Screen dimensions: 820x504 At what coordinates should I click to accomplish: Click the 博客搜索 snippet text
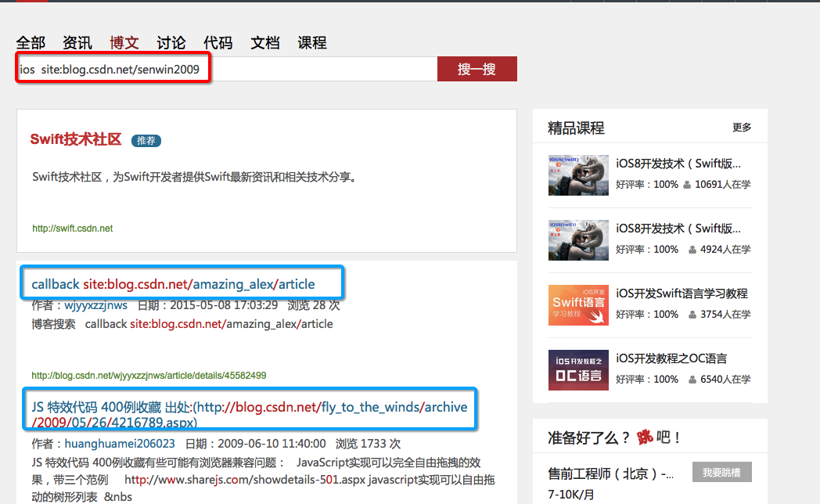pos(53,324)
